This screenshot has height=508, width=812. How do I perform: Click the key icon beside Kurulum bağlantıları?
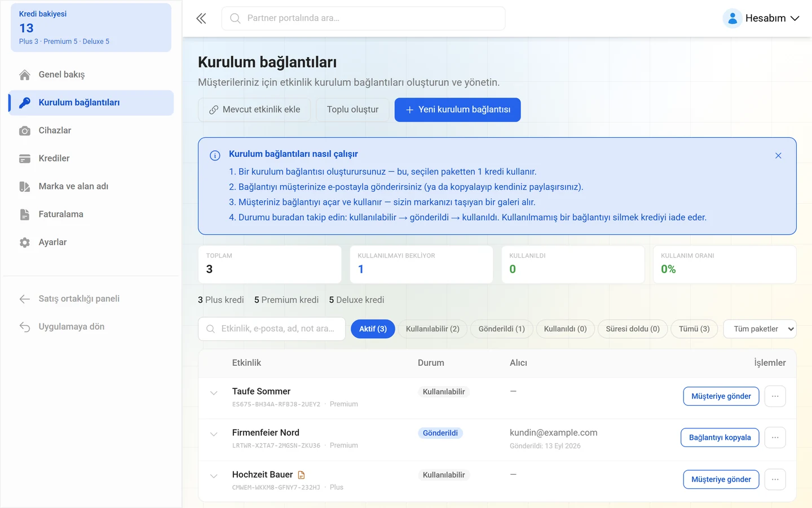click(25, 103)
